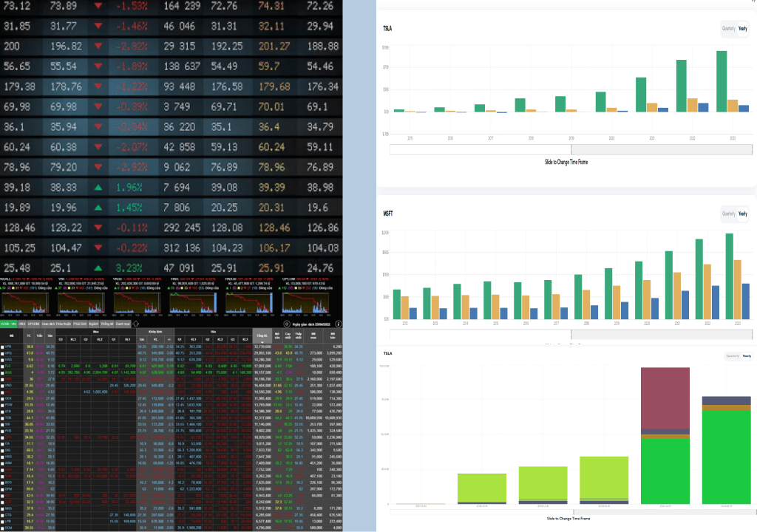Switch top TSLA chart to Quarterly
Viewport: 757px width, 532px height.
pyautogui.click(x=729, y=28)
